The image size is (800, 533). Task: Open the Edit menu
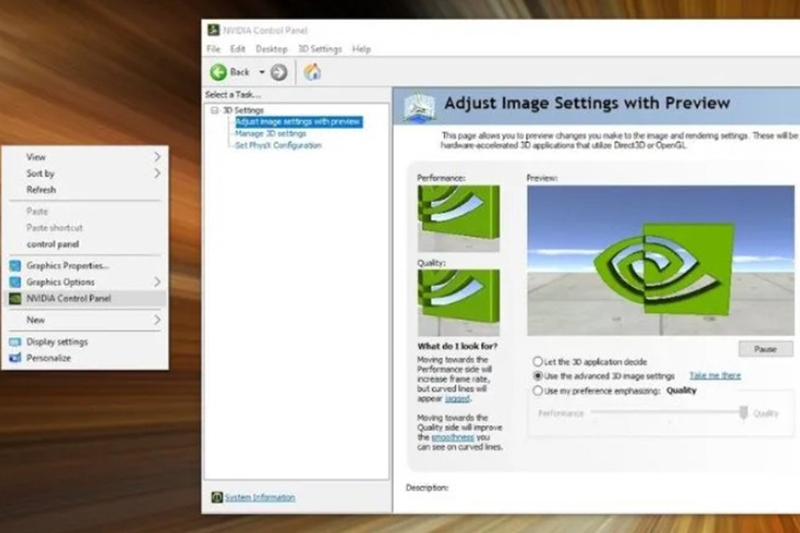point(237,49)
